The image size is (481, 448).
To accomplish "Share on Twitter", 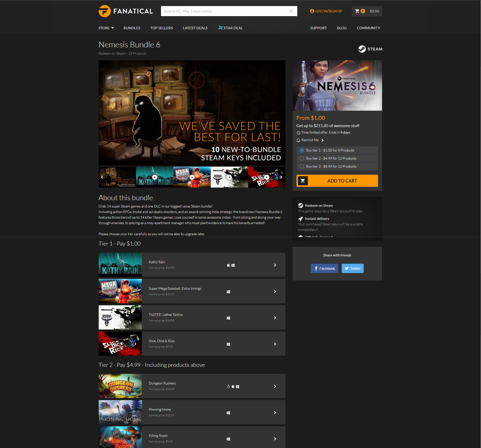I will pos(353,268).
